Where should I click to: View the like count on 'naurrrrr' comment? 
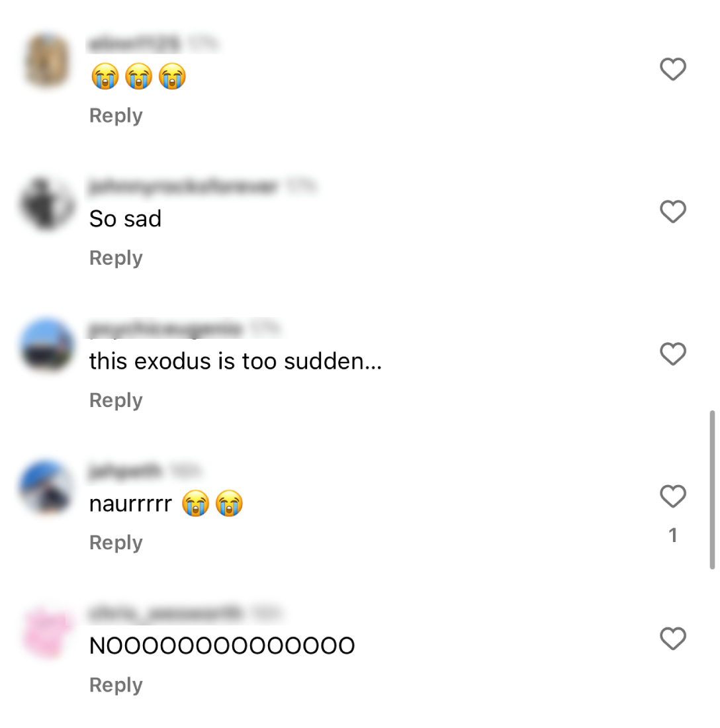click(x=672, y=535)
